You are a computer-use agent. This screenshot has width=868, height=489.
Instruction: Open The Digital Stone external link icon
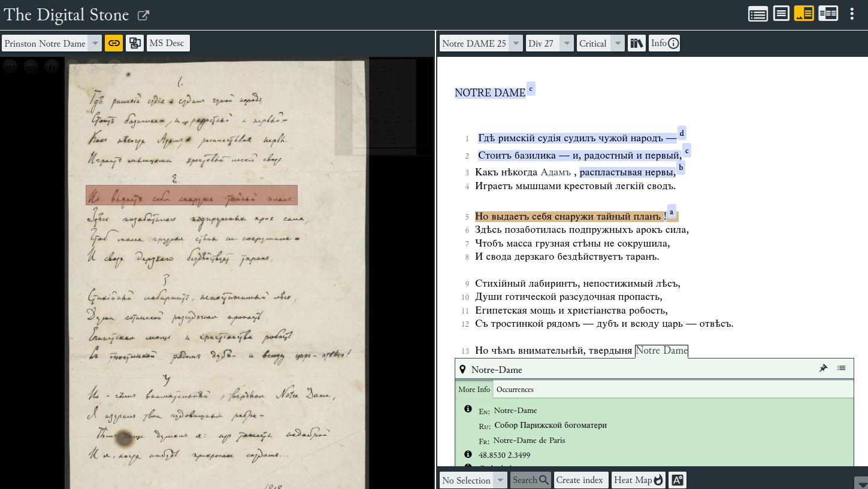click(143, 16)
